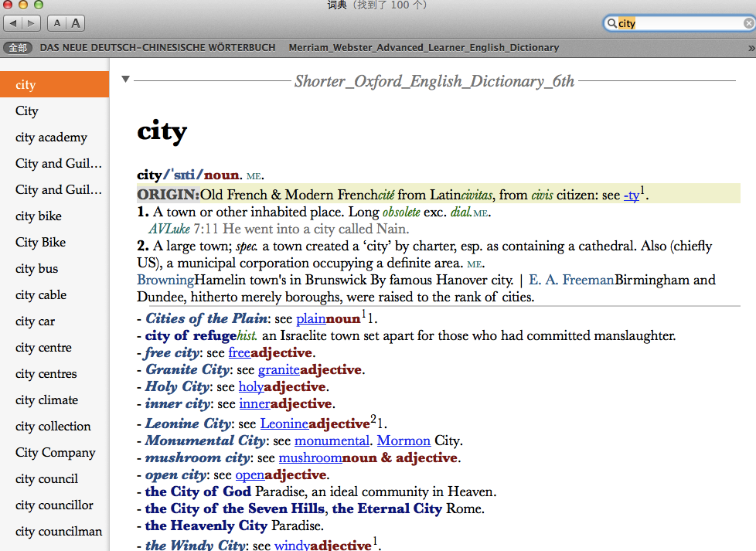The image size is (756, 551).
Task: Open the 'Leonine' cross-reference link
Action: (x=284, y=423)
